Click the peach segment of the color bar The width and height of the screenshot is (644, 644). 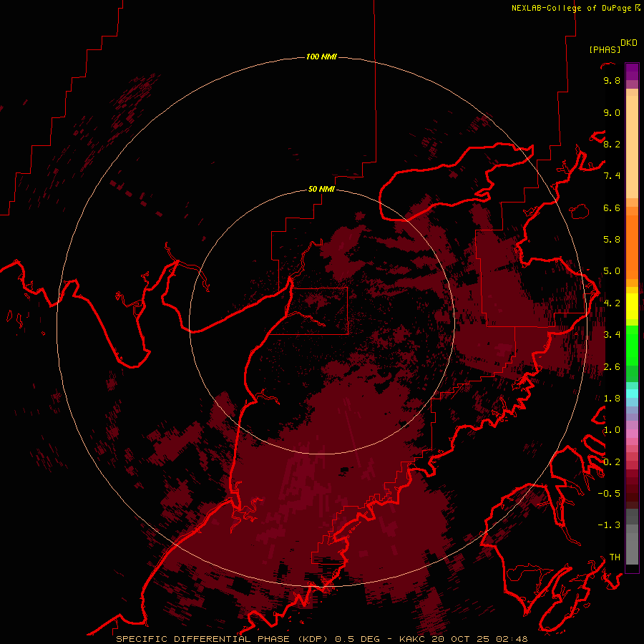click(x=632, y=144)
